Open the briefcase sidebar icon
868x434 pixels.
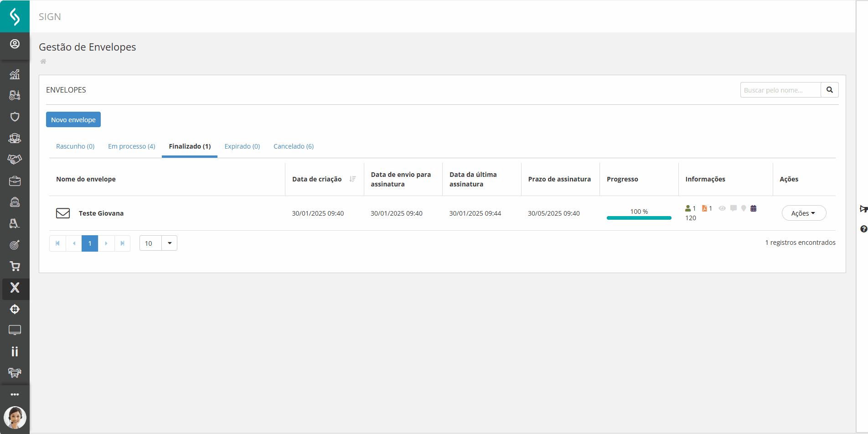tap(15, 181)
